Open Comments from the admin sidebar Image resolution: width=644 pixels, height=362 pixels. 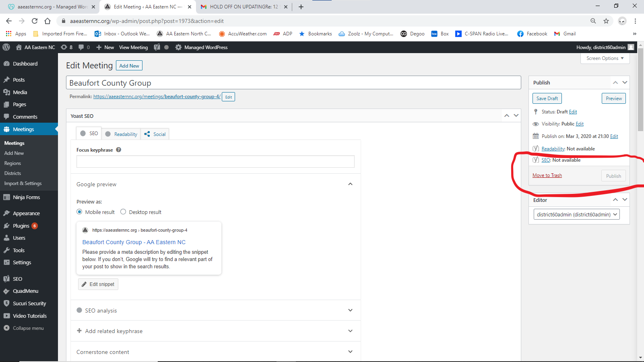[x=25, y=117]
